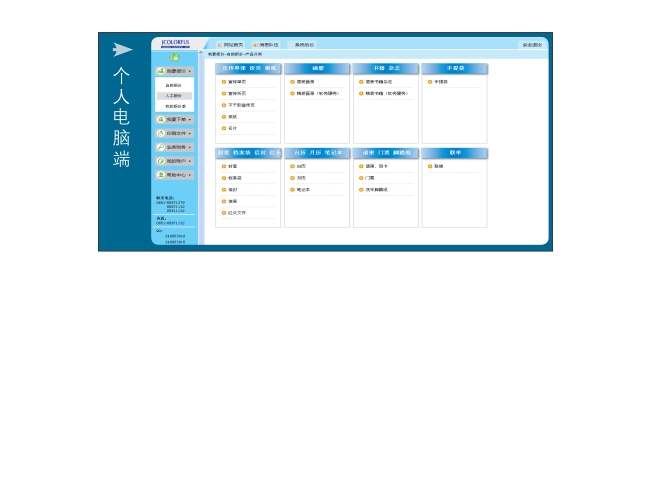Click the orange bullet next to 手提袋
This screenshot has height=501, width=653.
tap(430, 82)
